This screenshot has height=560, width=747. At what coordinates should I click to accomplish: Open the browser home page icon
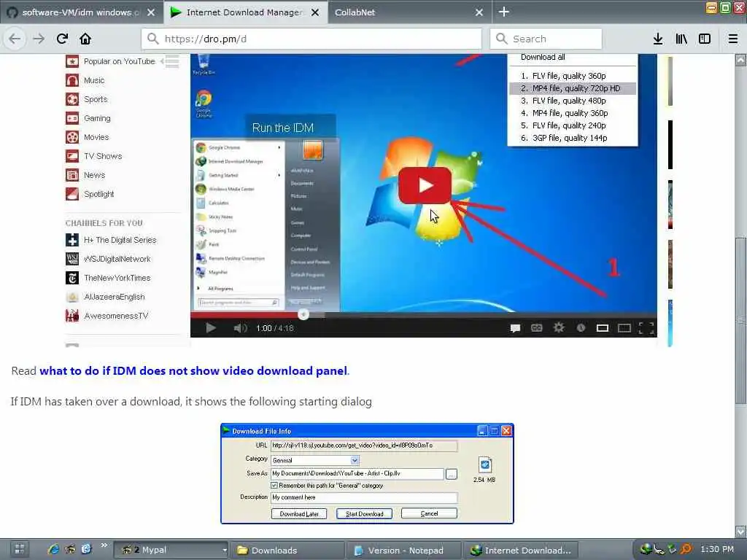tap(85, 39)
